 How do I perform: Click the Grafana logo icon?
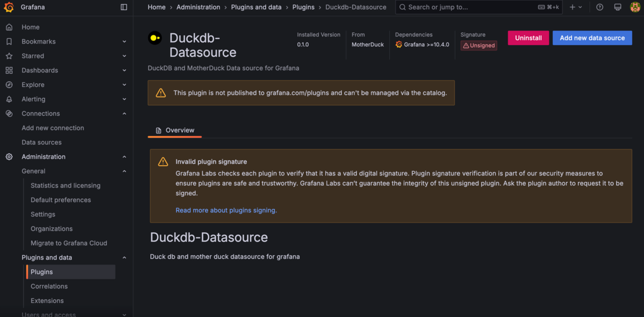click(x=9, y=8)
